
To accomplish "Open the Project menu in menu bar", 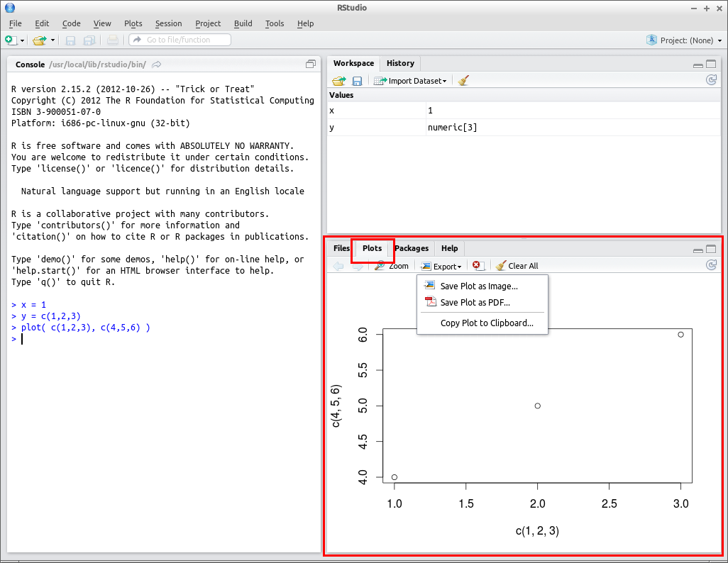I will click(208, 23).
